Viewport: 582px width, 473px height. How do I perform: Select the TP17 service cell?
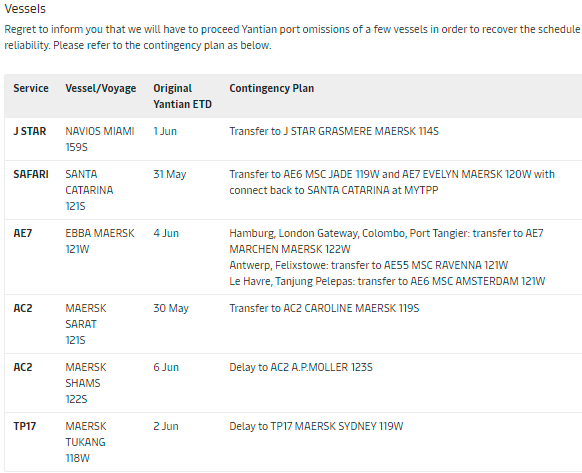click(24, 426)
